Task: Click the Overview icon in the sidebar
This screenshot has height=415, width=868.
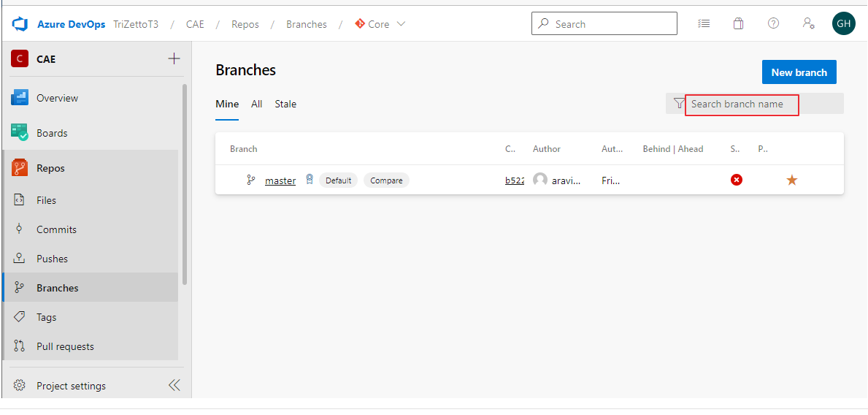Action: tap(20, 97)
